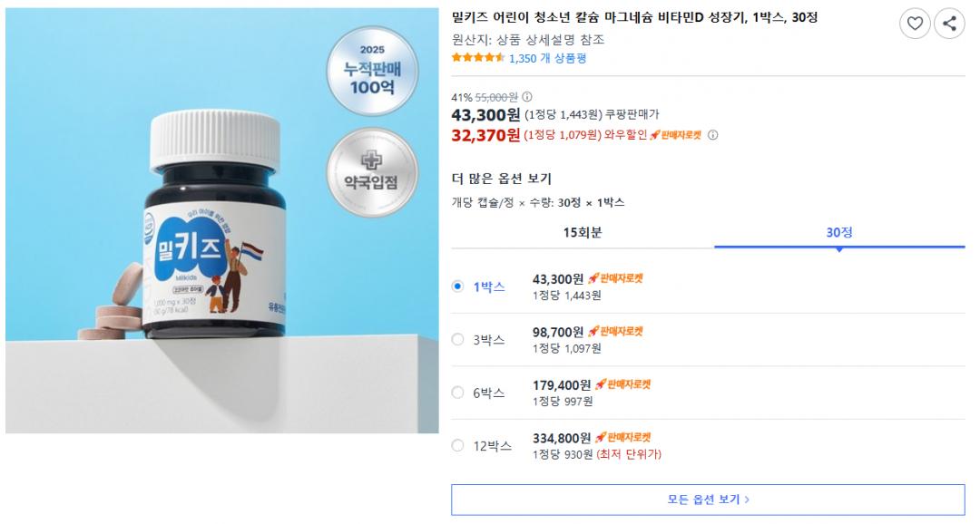Viewport: 980px width, 524px height.
Task: Click the 약국입점 badge on product image
Action: pyautogui.click(x=372, y=171)
